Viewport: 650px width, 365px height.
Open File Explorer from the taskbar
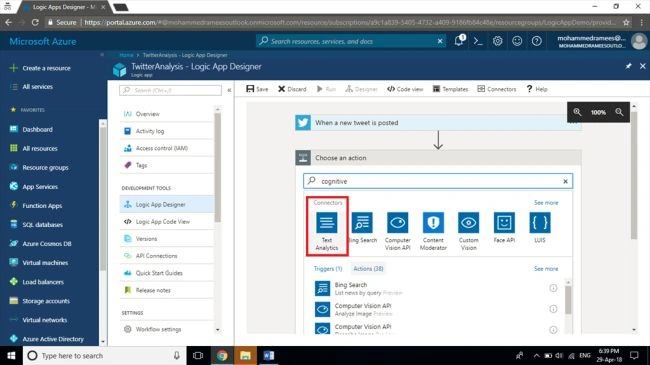click(245, 356)
